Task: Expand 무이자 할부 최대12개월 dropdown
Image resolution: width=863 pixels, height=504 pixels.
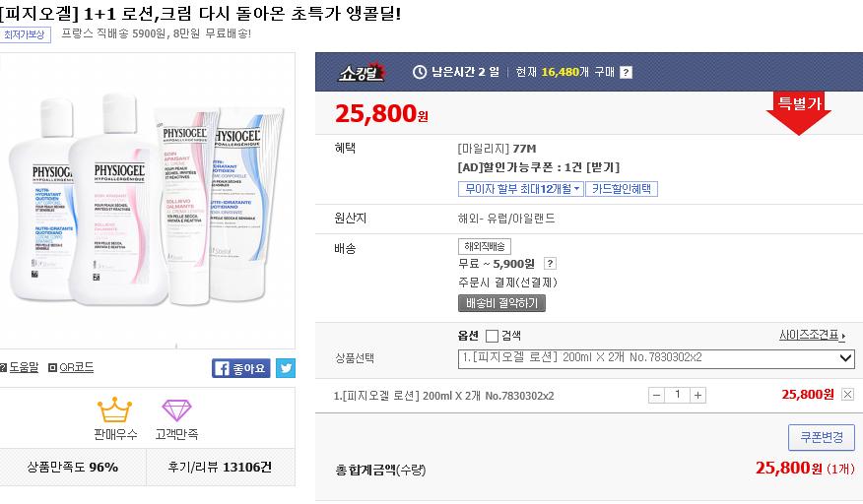Action: click(x=520, y=189)
